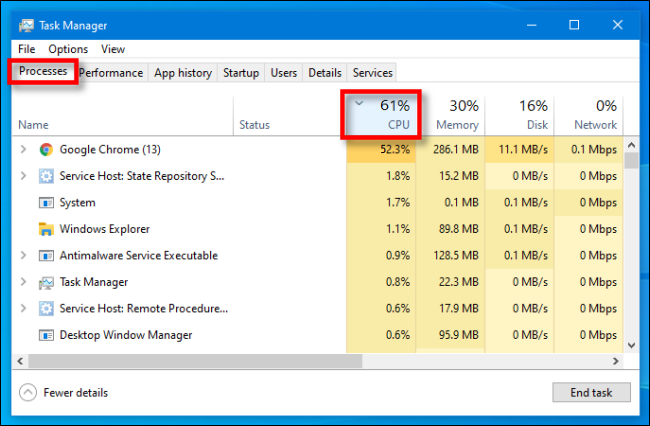The height and width of the screenshot is (426, 650).
Task: Click the System process icon
Action: (x=46, y=202)
